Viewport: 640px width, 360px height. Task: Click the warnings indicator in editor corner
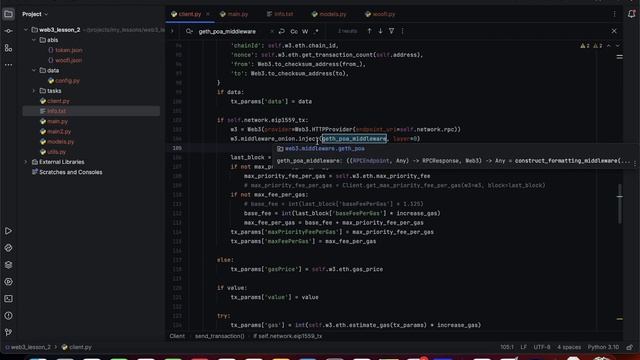point(591,46)
